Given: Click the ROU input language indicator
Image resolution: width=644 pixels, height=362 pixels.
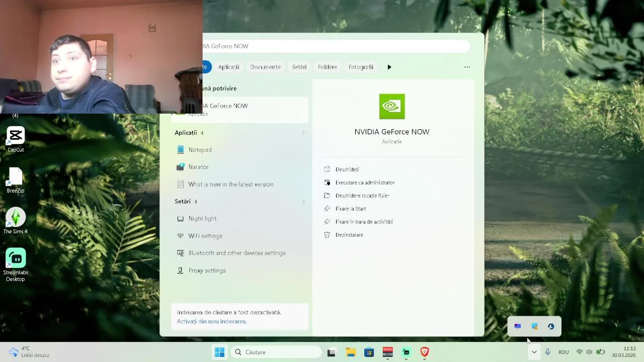Looking at the screenshot, I should (x=563, y=352).
